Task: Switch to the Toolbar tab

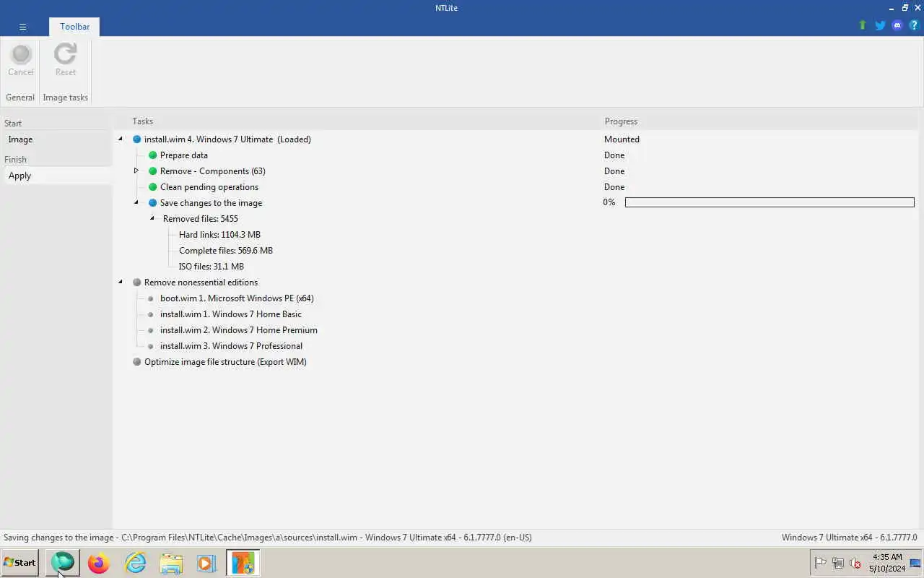Action: click(75, 27)
